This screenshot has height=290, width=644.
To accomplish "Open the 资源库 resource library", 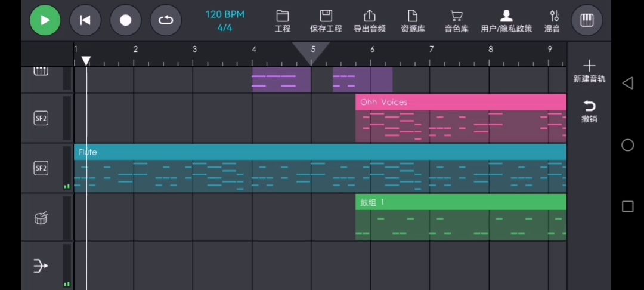I will click(x=413, y=21).
